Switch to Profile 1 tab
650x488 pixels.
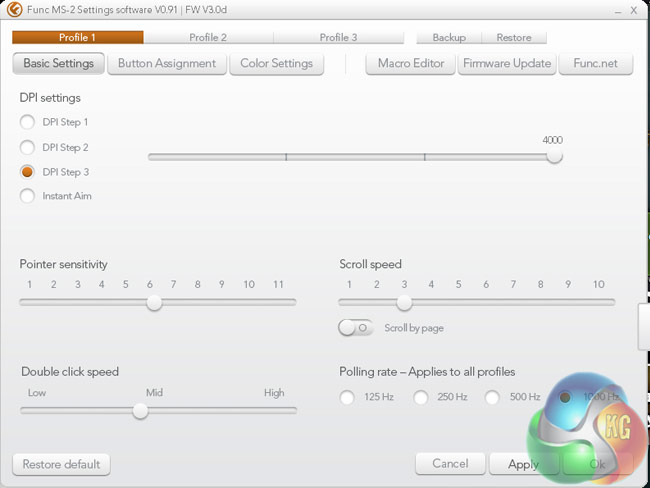coord(78,37)
